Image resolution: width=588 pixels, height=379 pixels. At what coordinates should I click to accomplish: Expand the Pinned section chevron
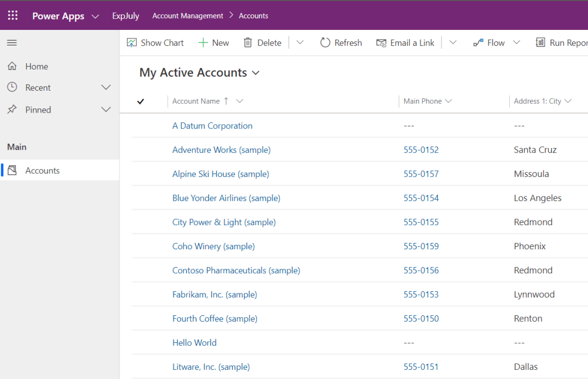pyautogui.click(x=106, y=110)
